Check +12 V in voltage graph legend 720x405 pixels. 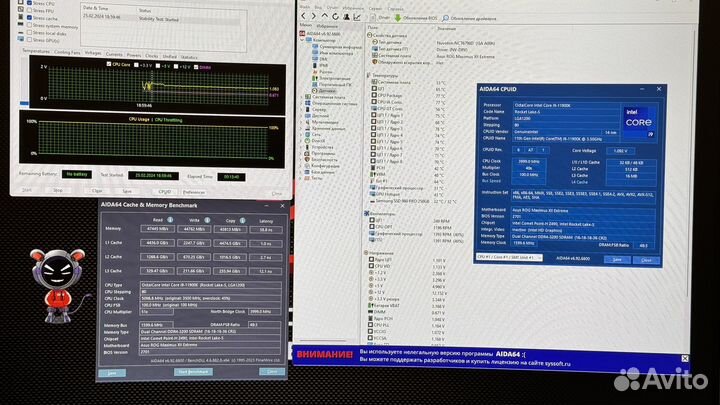176,67
